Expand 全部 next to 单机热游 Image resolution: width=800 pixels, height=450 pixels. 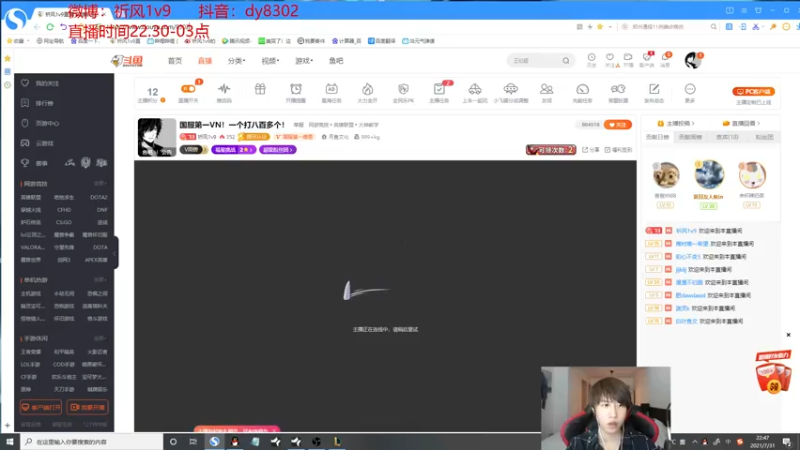[100, 280]
